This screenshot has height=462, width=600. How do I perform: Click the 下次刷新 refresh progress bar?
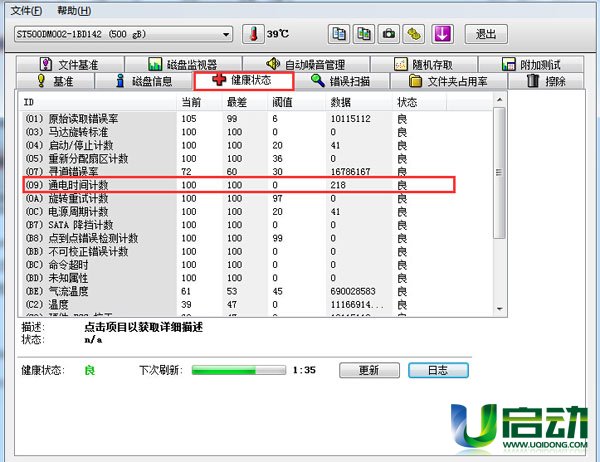pyautogui.click(x=239, y=370)
